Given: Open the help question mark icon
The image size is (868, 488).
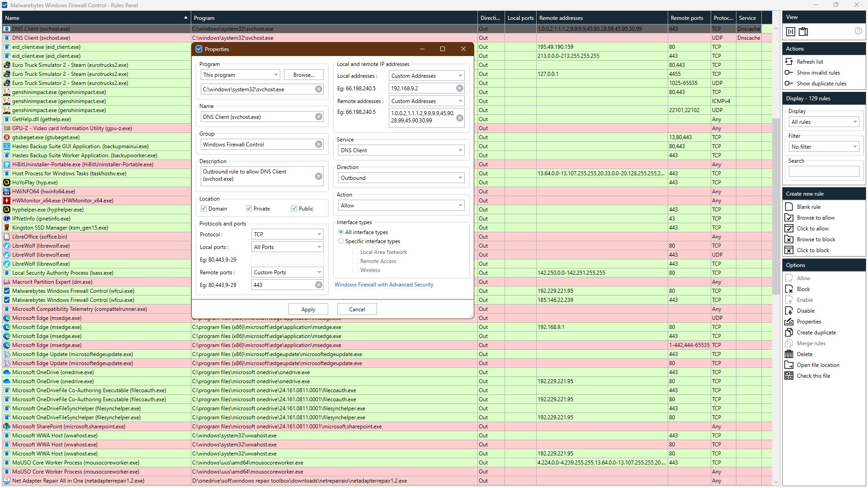Looking at the screenshot, I should tap(859, 31).
